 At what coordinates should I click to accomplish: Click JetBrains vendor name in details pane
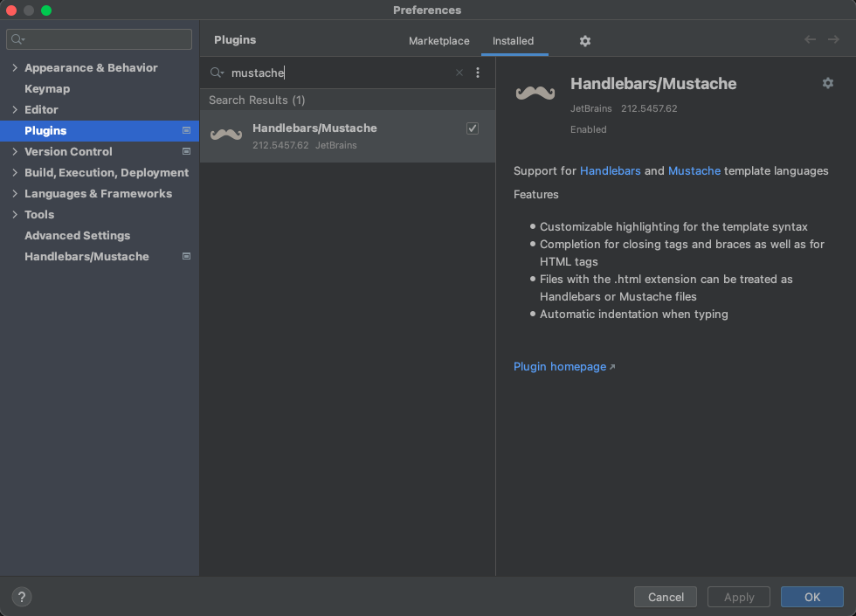tap(590, 108)
